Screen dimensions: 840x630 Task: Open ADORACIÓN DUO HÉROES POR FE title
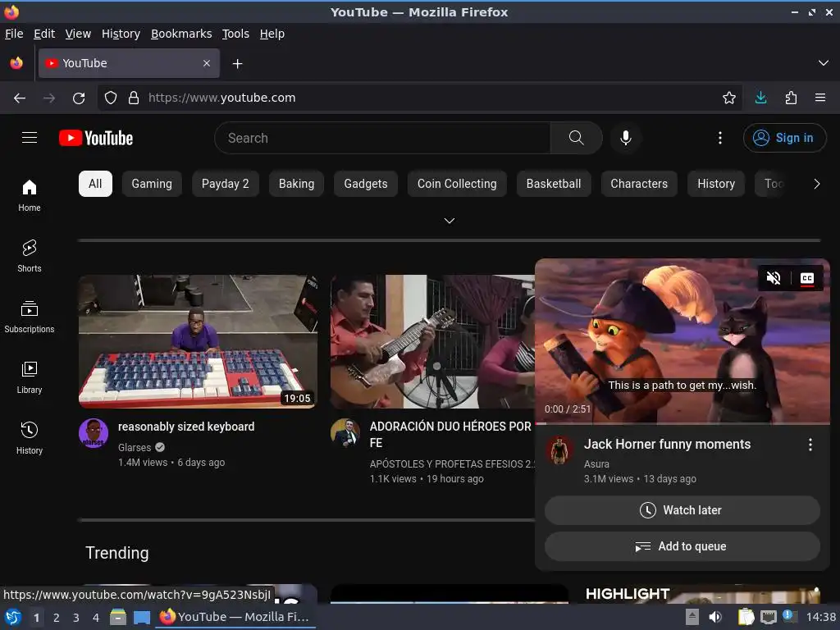click(x=450, y=435)
